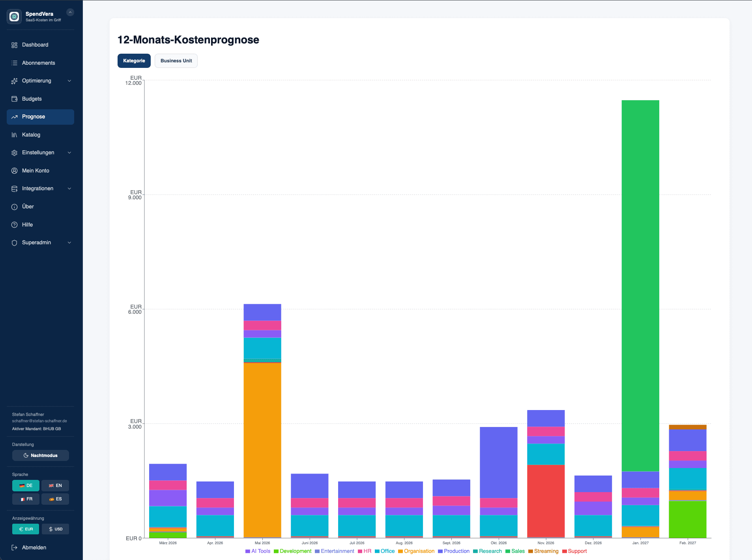Click the Sales legend color swatch
Viewport: 752px width, 560px height.
coord(508,551)
